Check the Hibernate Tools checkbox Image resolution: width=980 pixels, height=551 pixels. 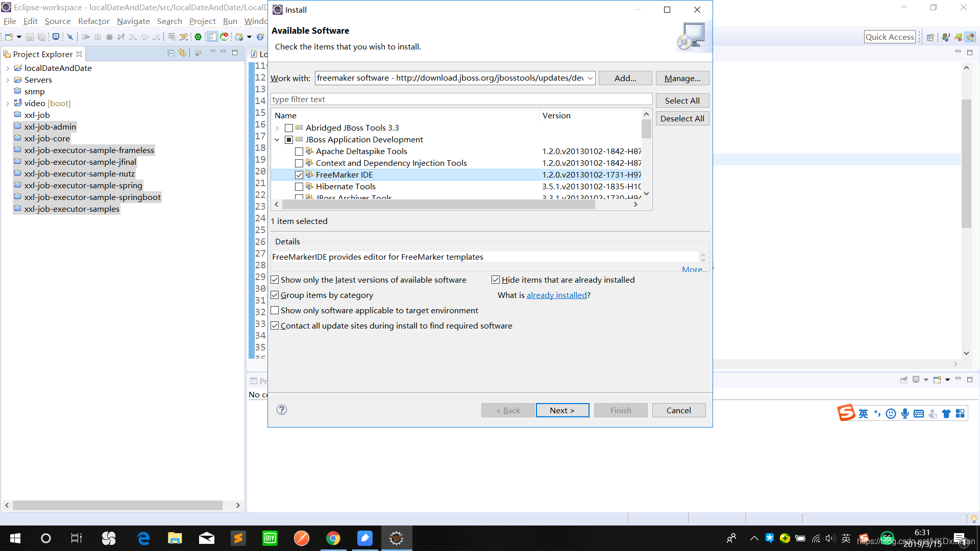coord(299,186)
